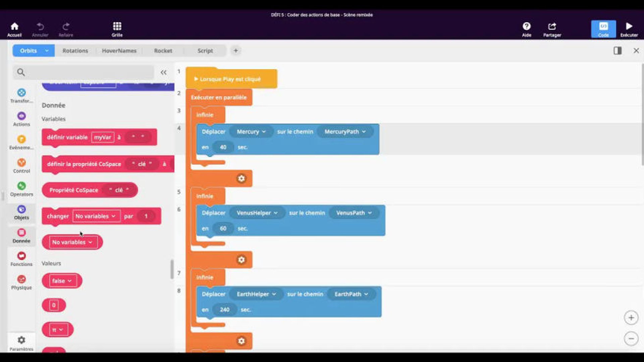Zoom out the code workspace
The width and height of the screenshot is (644, 362).
(x=631, y=339)
